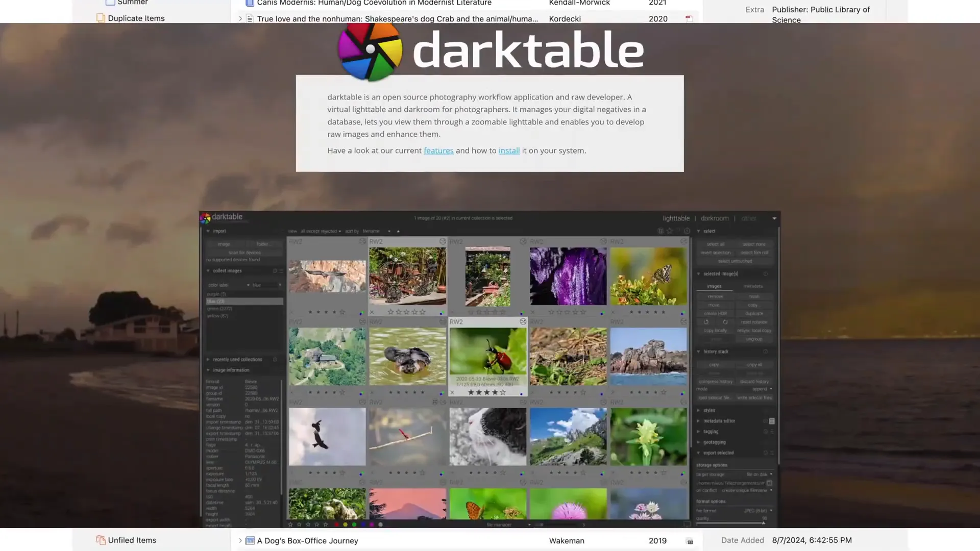Click the 'select none' button
This screenshot has width=980, height=551.
tap(754, 244)
